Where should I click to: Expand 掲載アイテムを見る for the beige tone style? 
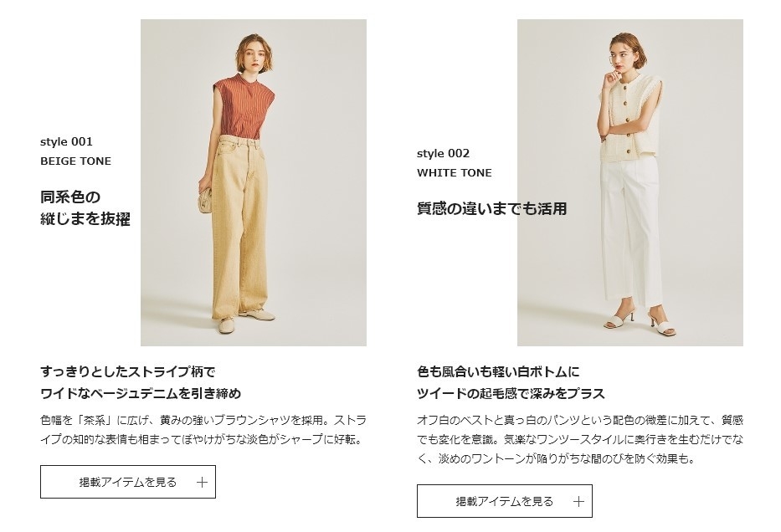click(x=128, y=482)
